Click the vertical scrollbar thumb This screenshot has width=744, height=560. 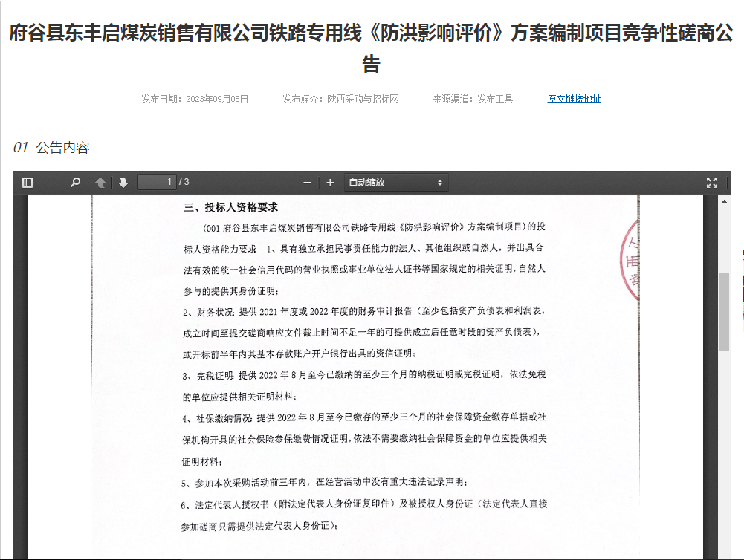pos(724,312)
